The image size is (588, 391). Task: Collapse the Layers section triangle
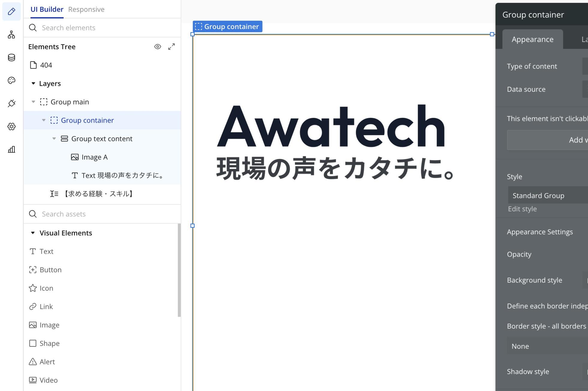[33, 83]
